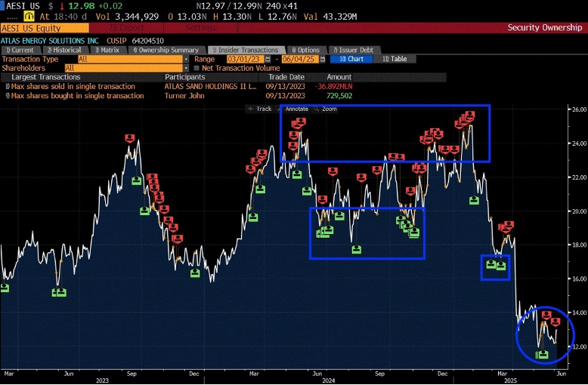Open the Issuer Debt tab

pyautogui.click(x=354, y=50)
